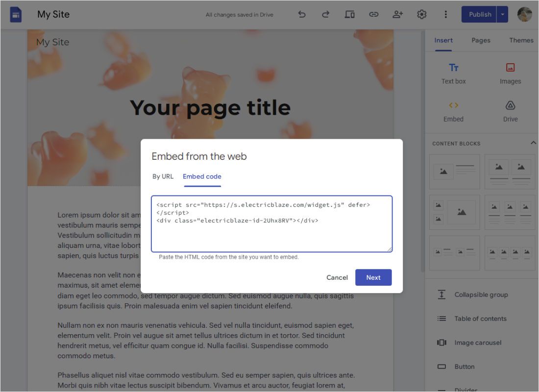This screenshot has height=392, width=539.
Task: Select the two small image-text block layout
Action: click(x=454, y=253)
